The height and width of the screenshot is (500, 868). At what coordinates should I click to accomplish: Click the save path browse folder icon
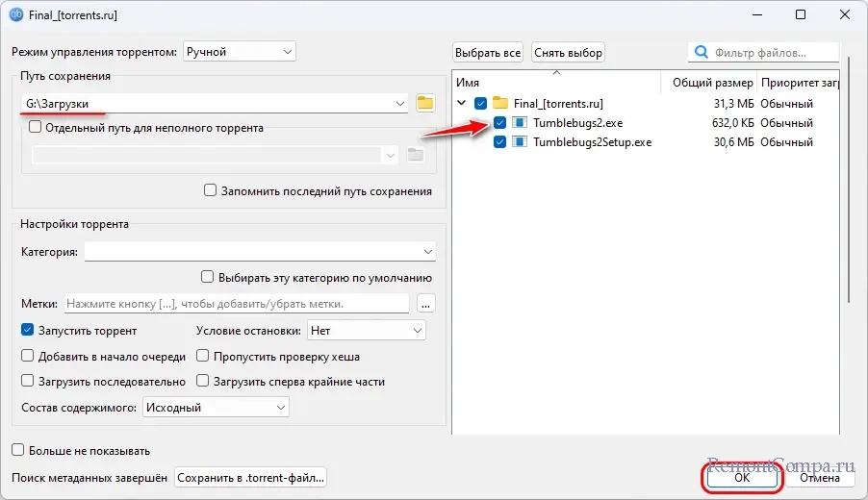(425, 103)
